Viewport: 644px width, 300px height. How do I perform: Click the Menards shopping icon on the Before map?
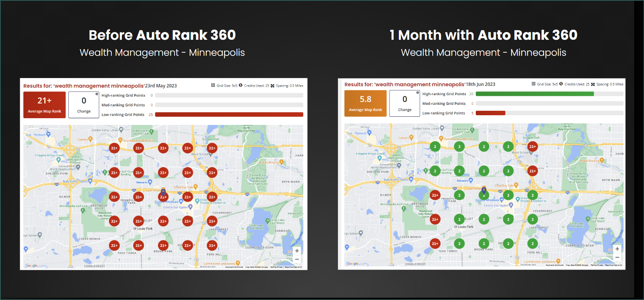click(150, 182)
